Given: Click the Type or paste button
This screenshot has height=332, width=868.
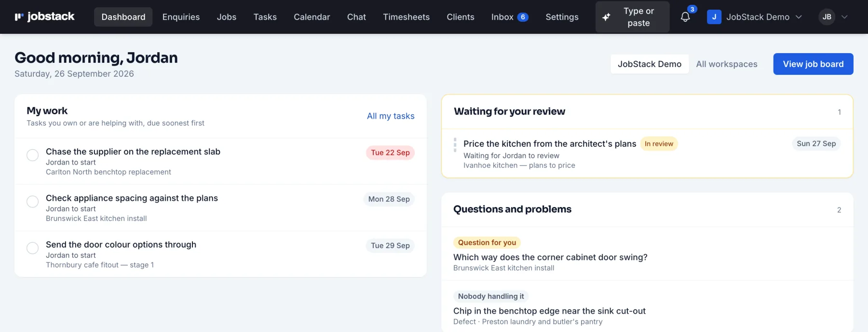Looking at the screenshot, I should (x=633, y=17).
